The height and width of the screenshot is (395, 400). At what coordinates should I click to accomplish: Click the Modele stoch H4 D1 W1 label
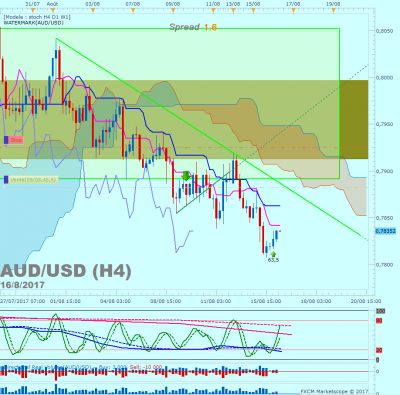point(37,17)
